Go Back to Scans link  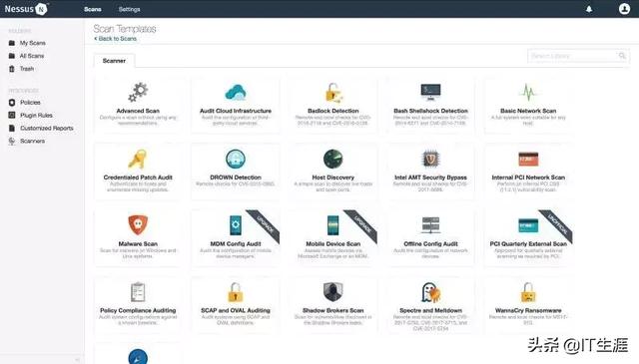116,39
